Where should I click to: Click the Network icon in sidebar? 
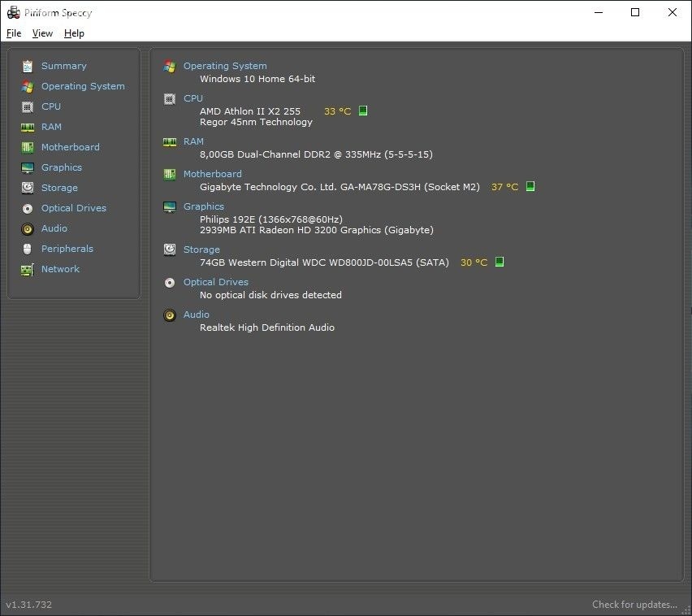[x=28, y=269]
